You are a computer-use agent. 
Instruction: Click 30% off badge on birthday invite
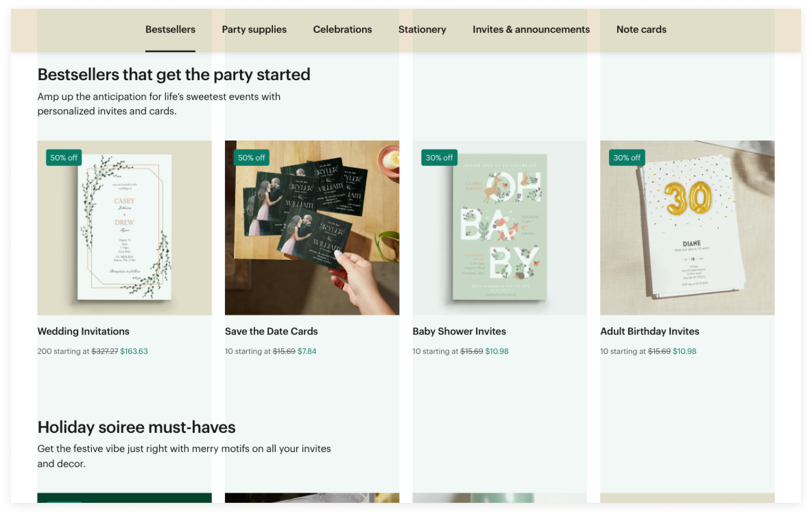(x=627, y=158)
